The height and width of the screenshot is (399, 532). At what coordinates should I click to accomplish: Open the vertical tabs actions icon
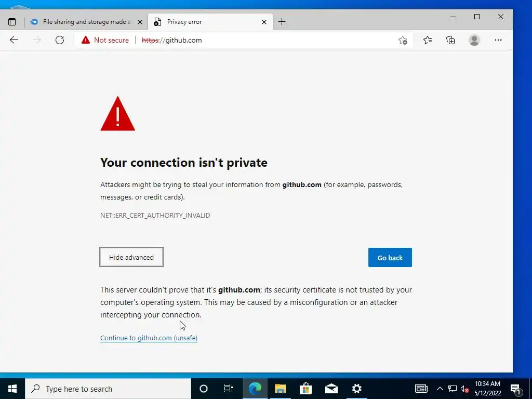point(12,22)
